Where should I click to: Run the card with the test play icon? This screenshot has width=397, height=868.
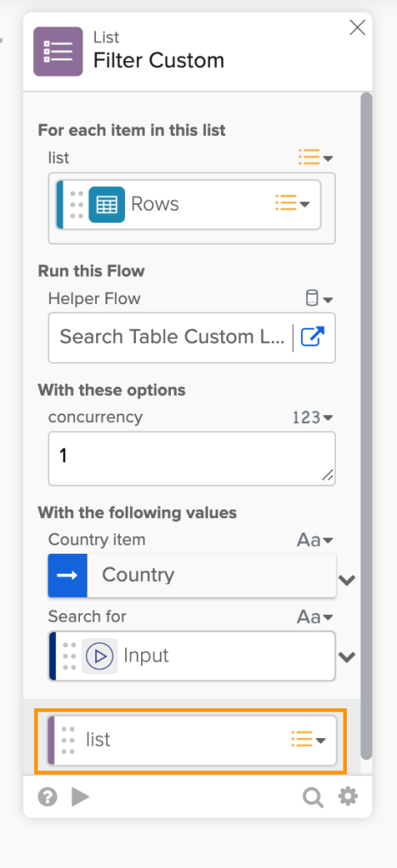[x=81, y=798]
